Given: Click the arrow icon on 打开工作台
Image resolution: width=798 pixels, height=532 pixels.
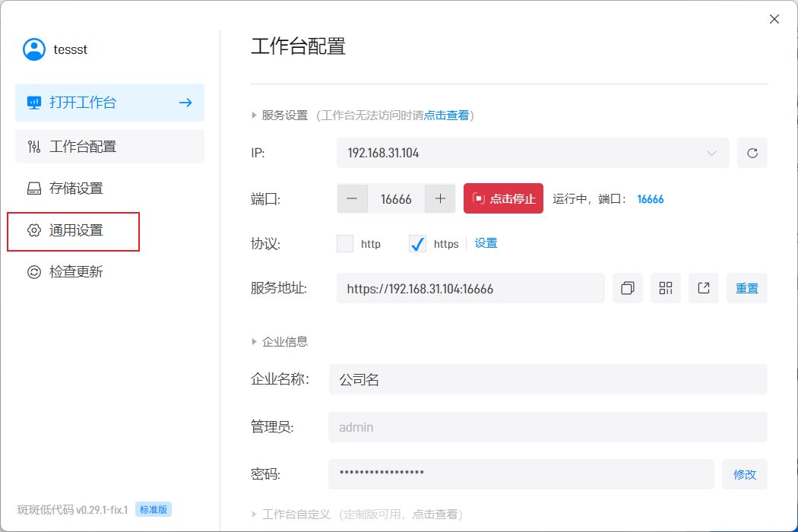Looking at the screenshot, I should (185, 103).
